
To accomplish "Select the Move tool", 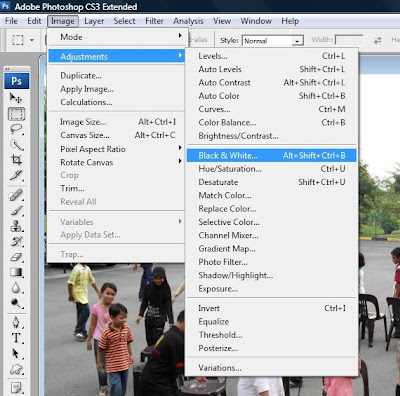I will [16, 98].
